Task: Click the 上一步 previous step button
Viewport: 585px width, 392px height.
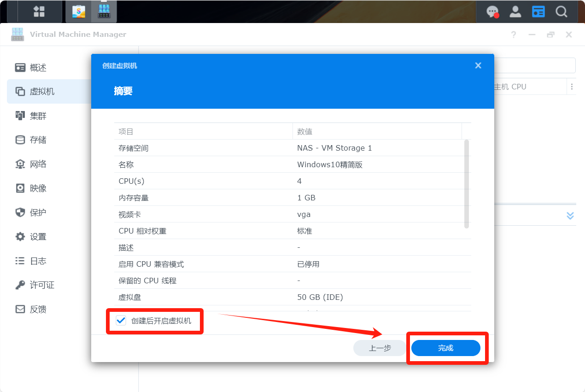Action: click(x=380, y=348)
